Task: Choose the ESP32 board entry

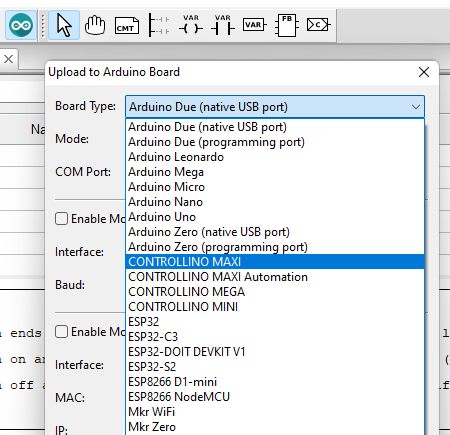Action: [275, 322]
